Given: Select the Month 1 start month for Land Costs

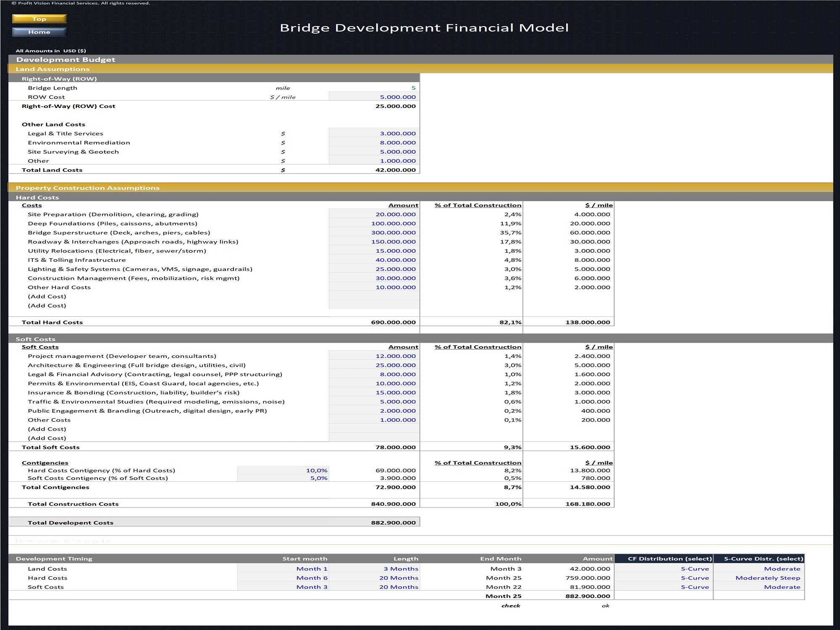Looking at the screenshot, I should tap(312, 568).
